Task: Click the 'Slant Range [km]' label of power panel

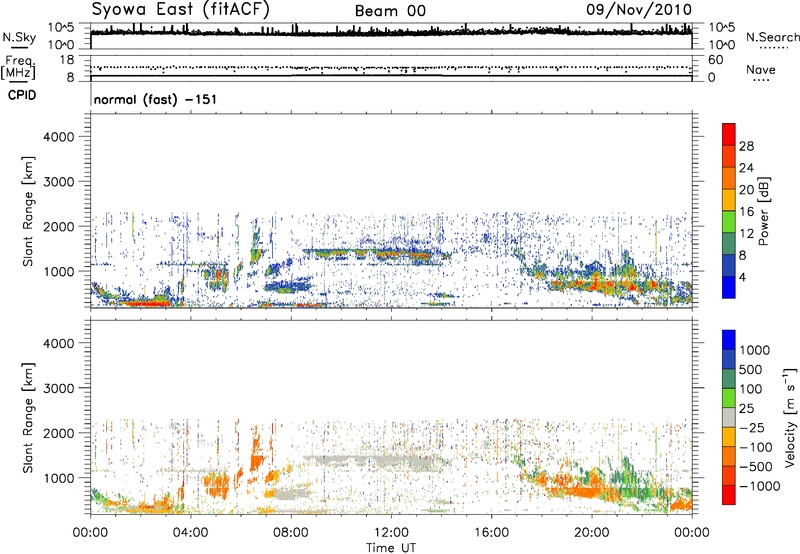Action: 28,211
